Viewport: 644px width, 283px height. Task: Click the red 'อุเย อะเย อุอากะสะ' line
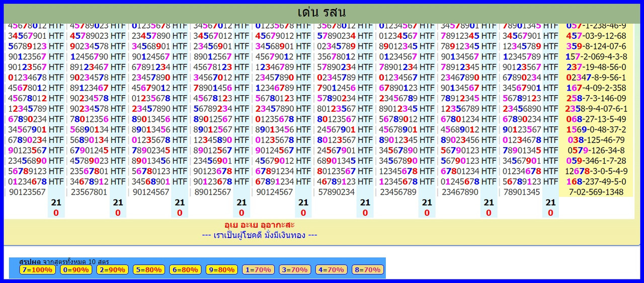click(260, 225)
